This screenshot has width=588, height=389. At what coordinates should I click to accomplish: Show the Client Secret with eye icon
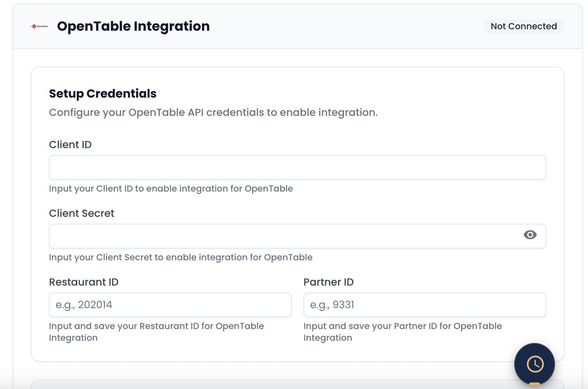[x=530, y=235]
